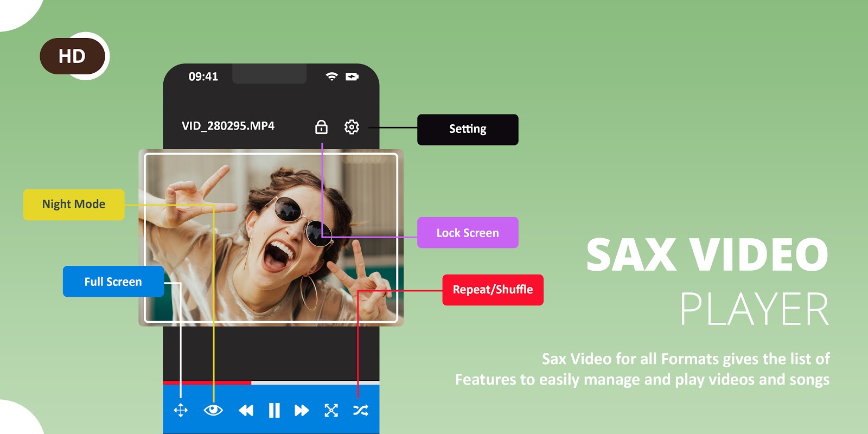Tap the 09:41 clock in status bar
868x434 pixels.
pos(203,76)
